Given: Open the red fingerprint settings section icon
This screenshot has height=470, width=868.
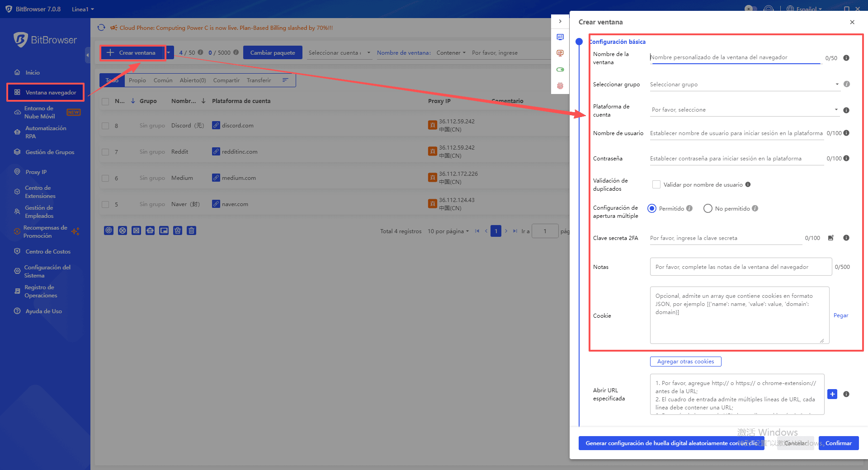Looking at the screenshot, I should point(560,86).
